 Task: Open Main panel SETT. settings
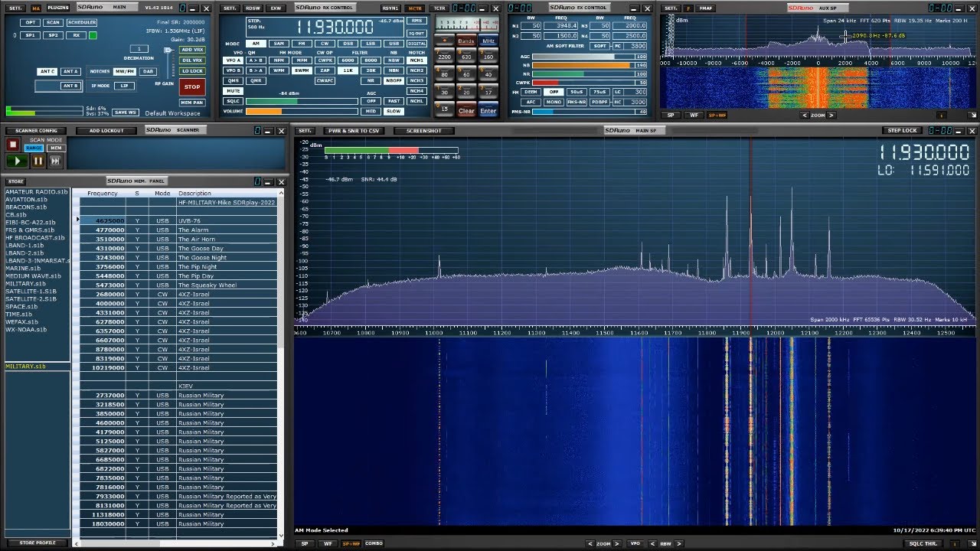[x=14, y=8]
